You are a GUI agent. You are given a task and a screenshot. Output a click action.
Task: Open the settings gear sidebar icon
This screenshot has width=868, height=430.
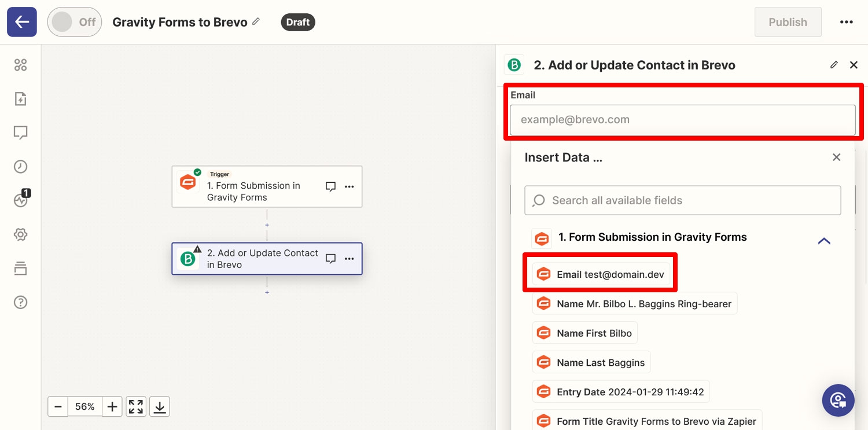21,234
